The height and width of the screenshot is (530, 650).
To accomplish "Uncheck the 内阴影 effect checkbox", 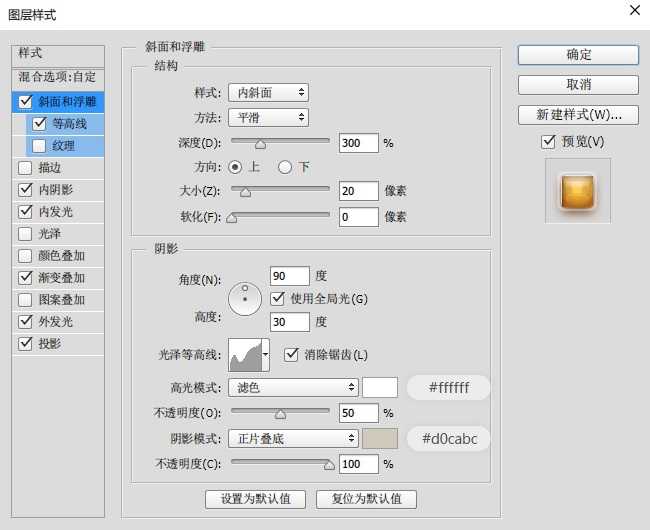I will pos(25,189).
